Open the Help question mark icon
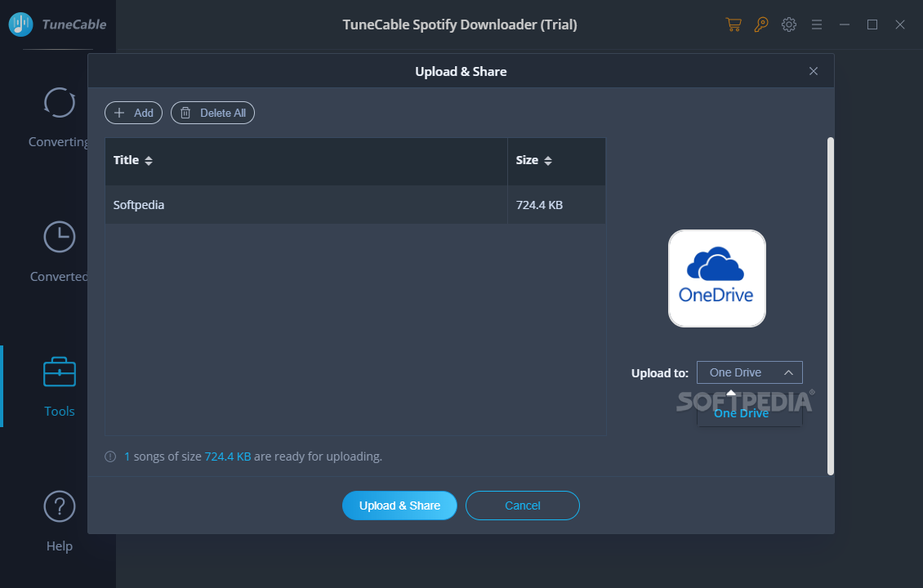The width and height of the screenshot is (923, 588). click(x=60, y=506)
